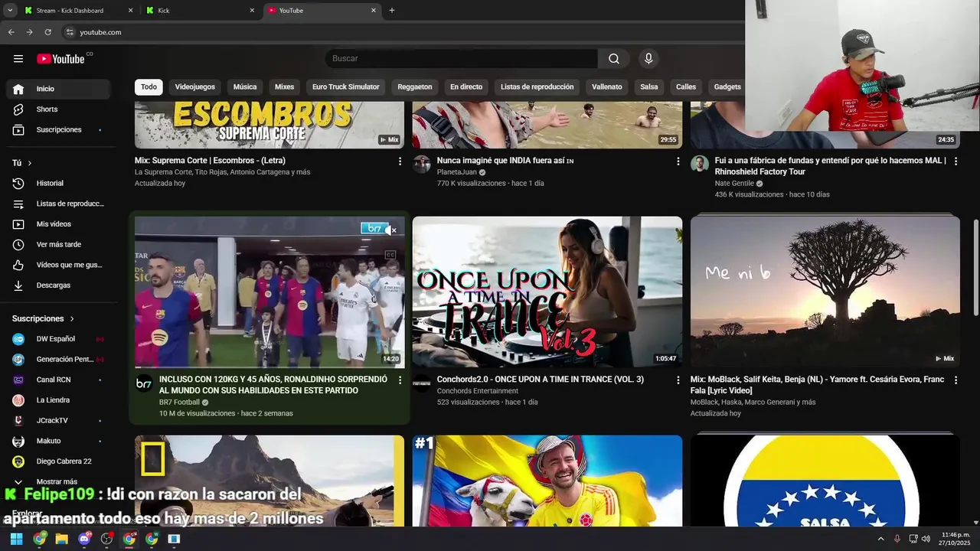Open PlanetaJuan channel avatar

422,164
